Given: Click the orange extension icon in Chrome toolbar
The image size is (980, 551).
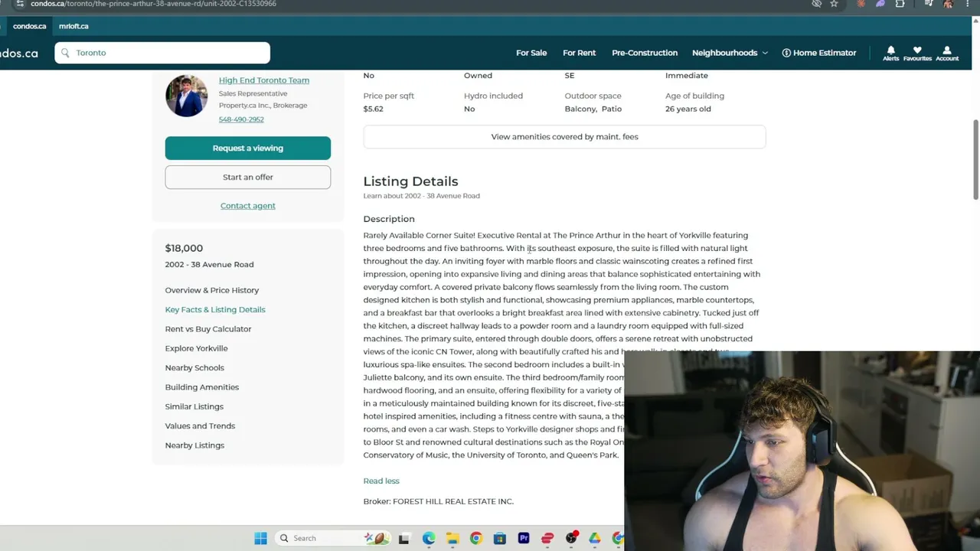Looking at the screenshot, I should (x=861, y=4).
